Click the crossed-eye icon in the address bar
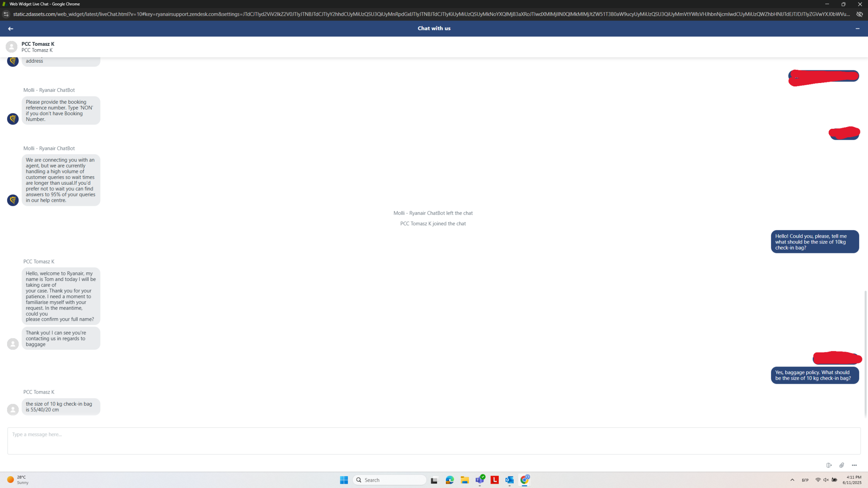 (x=860, y=14)
